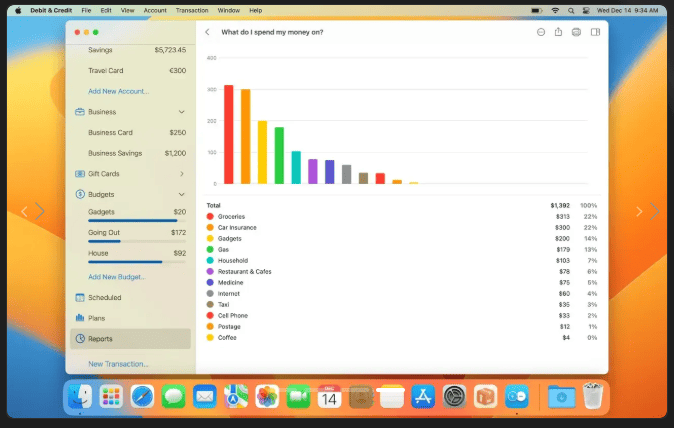674x428 pixels.
Task: Click the Gift Cards icon
Action: click(80, 174)
